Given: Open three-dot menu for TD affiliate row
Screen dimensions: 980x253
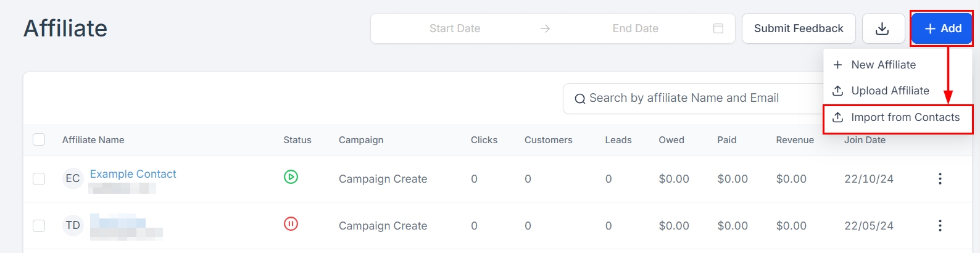Looking at the screenshot, I should coord(939,226).
